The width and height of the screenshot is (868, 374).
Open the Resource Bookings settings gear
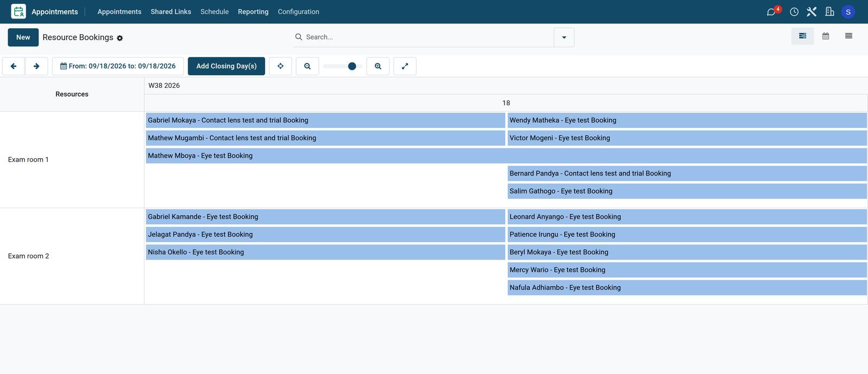pyautogui.click(x=120, y=38)
